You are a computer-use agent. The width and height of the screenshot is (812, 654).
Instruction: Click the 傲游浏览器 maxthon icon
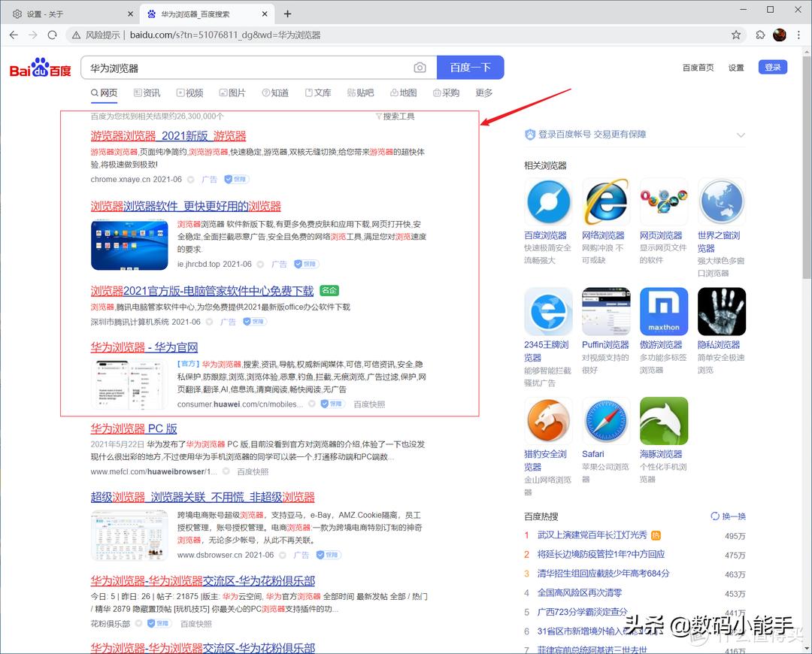(x=663, y=311)
